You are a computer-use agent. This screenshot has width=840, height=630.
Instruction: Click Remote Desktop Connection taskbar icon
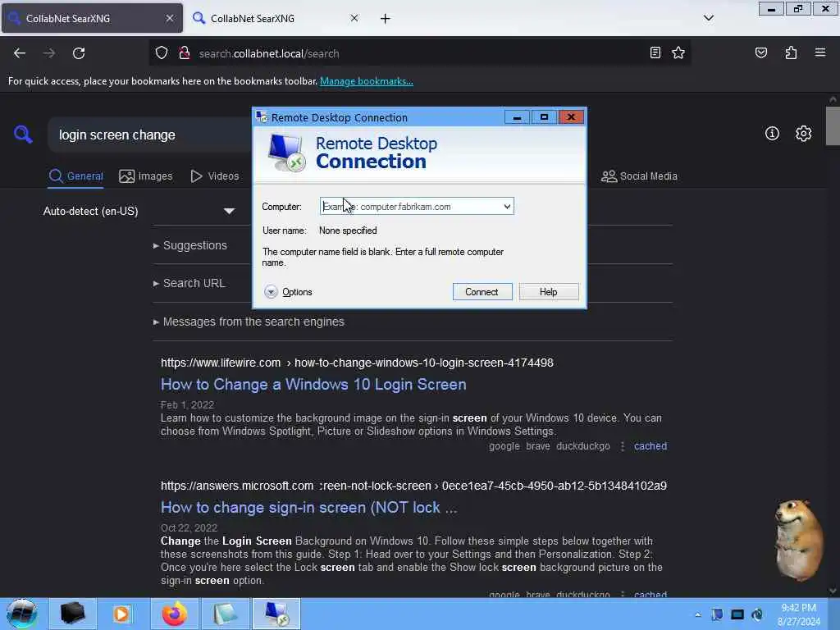click(x=276, y=614)
